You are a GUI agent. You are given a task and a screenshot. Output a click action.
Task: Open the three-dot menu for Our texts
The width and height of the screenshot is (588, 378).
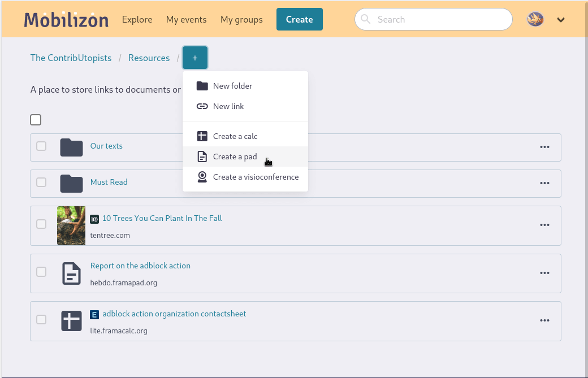pos(544,147)
